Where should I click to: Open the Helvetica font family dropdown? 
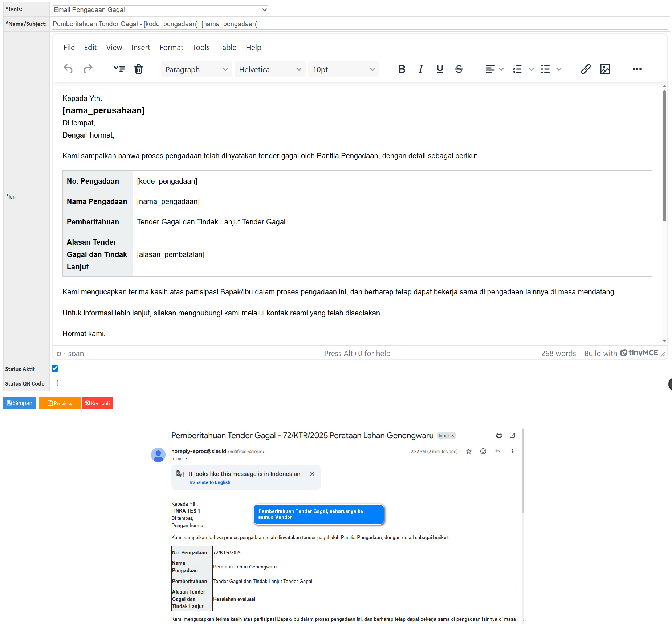coord(270,69)
